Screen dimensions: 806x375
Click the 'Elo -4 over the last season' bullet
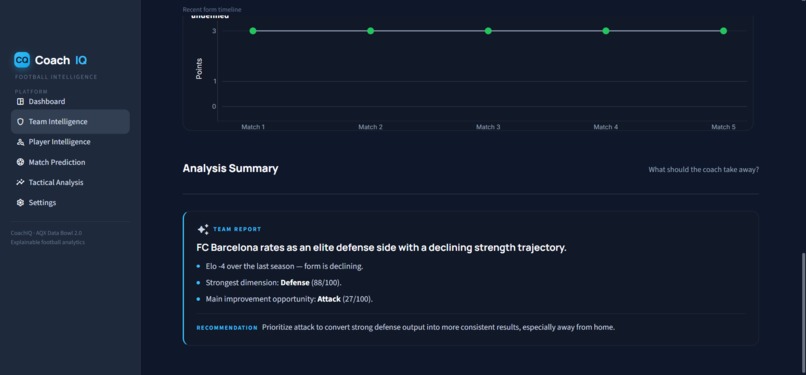pos(284,267)
